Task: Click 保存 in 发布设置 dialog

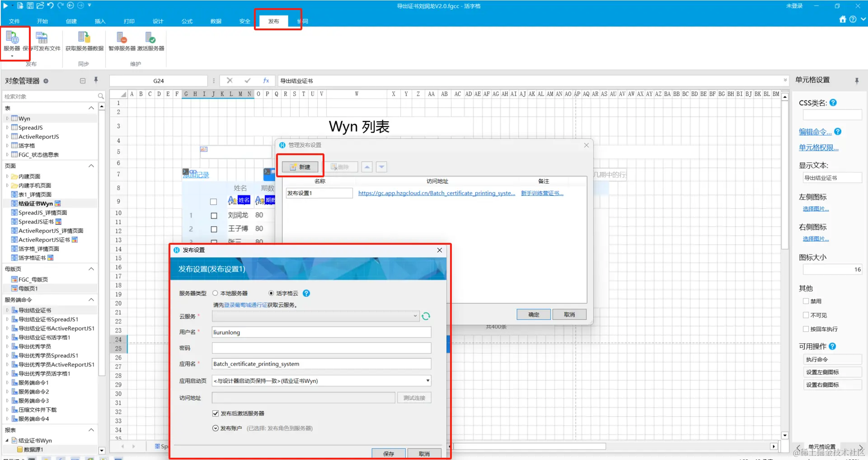Action: (389, 454)
